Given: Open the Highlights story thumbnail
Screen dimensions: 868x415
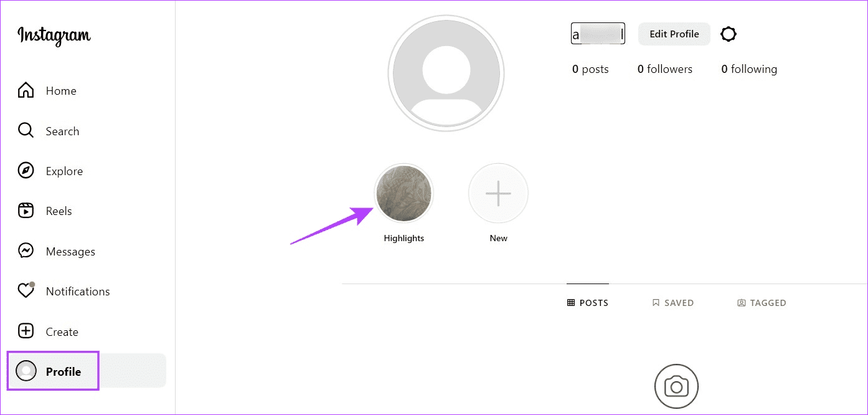Looking at the screenshot, I should pyautogui.click(x=403, y=193).
